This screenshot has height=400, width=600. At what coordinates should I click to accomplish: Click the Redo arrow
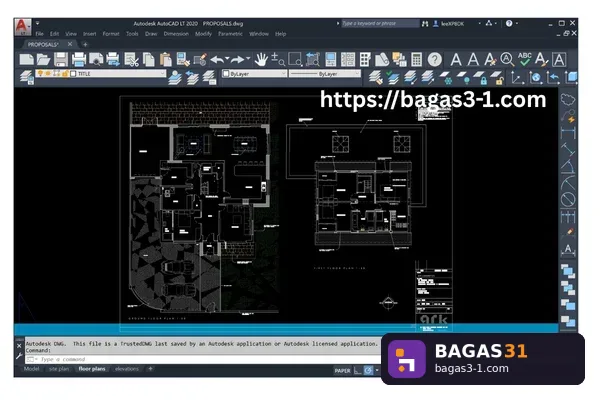tap(237, 59)
